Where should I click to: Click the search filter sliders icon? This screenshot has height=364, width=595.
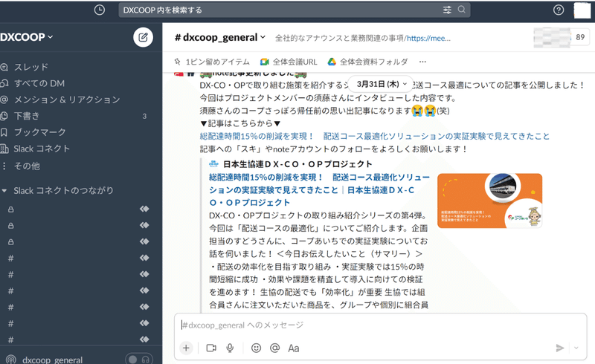coord(448,10)
